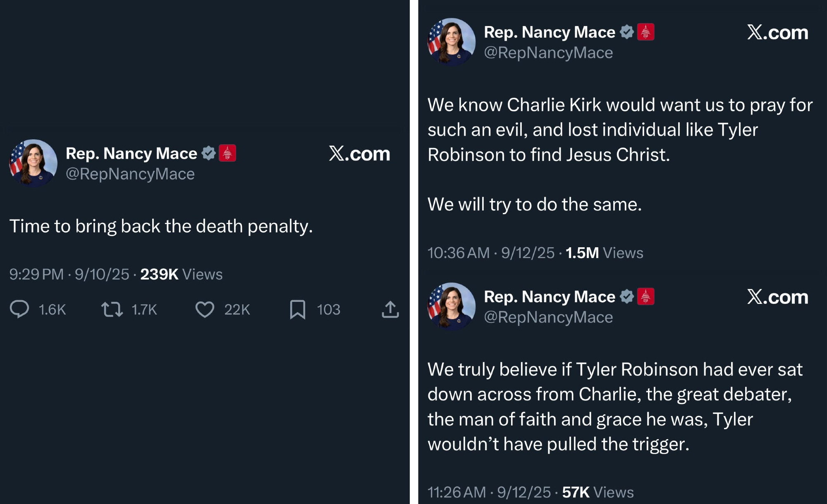Click the reply icon under the death penalty tweet
The width and height of the screenshot is (827, 504).
pos(19,309)
